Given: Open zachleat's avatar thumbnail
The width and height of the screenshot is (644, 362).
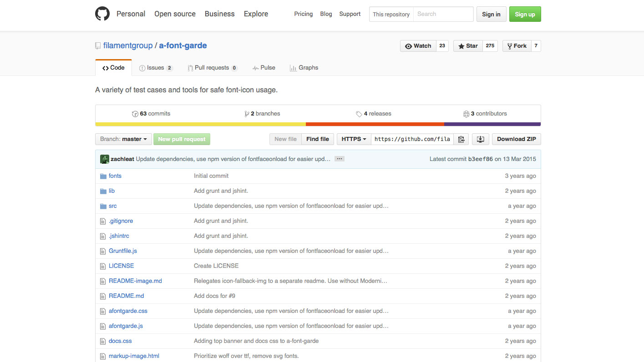Looking at the screenshot, I should pos(104,159).
